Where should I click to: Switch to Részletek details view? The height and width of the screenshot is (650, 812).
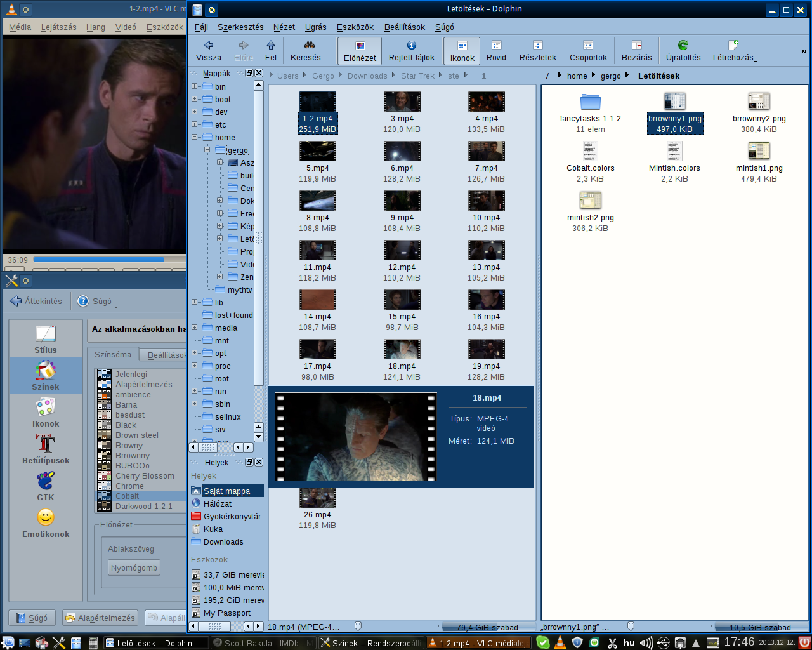(538, 51)
